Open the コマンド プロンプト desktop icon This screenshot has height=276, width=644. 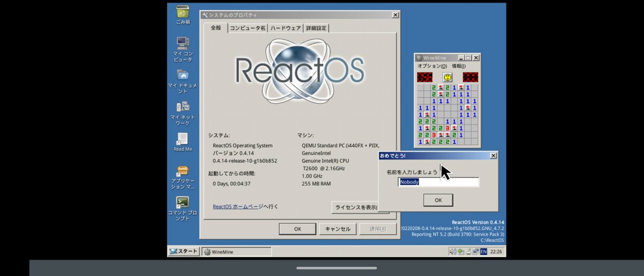point(182,209)
